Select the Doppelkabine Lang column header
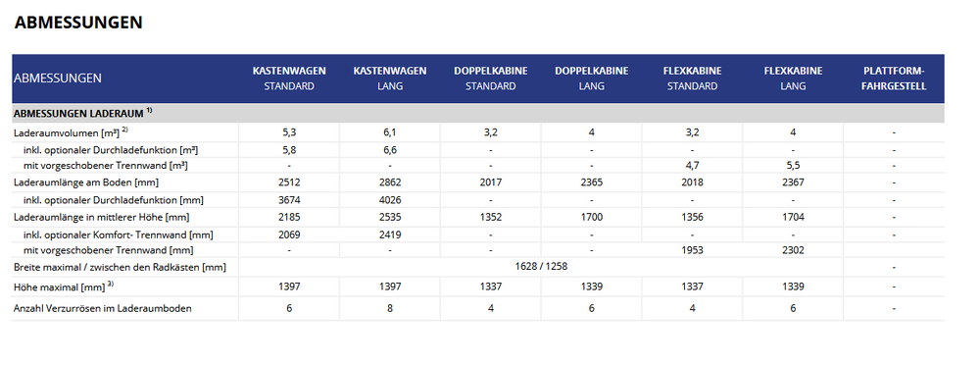The image size is (980, 365). [x=591, y=78]
